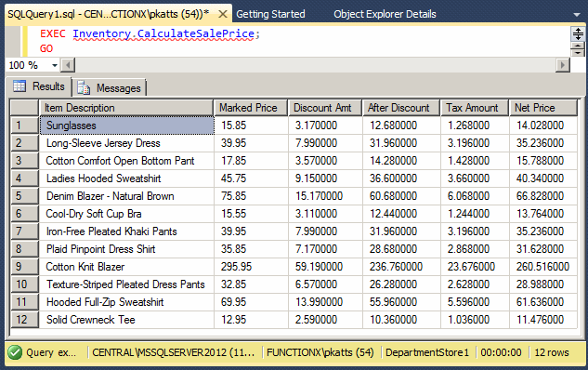Click the Ladies Hooded Sweatshirt cell
This screenshot has width=588, height=370.
pyautogui.click(x=126, y=178)
